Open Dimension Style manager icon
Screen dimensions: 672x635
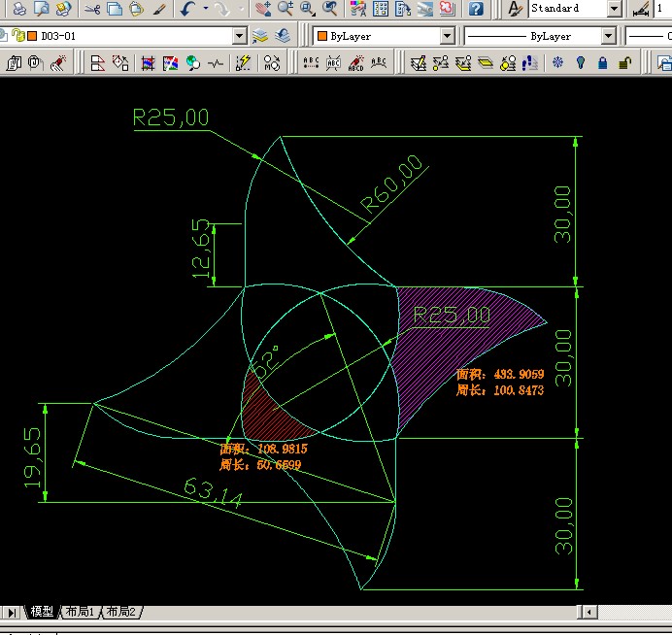(641, 9)
